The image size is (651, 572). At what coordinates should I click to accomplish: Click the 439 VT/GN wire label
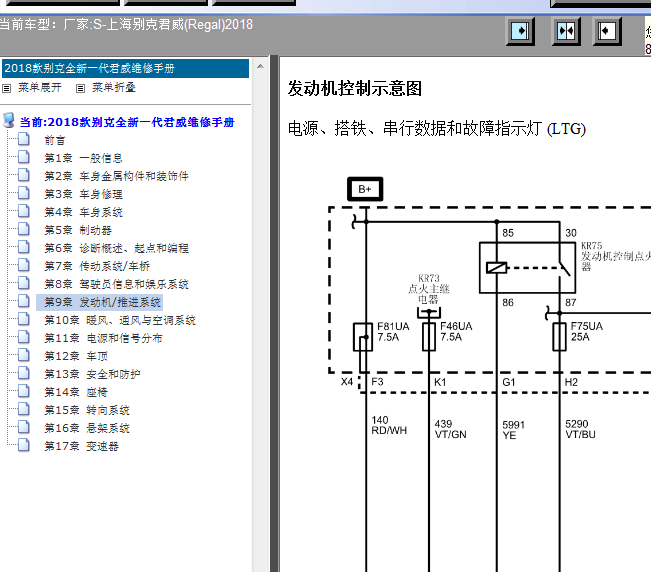coord(450,429)
